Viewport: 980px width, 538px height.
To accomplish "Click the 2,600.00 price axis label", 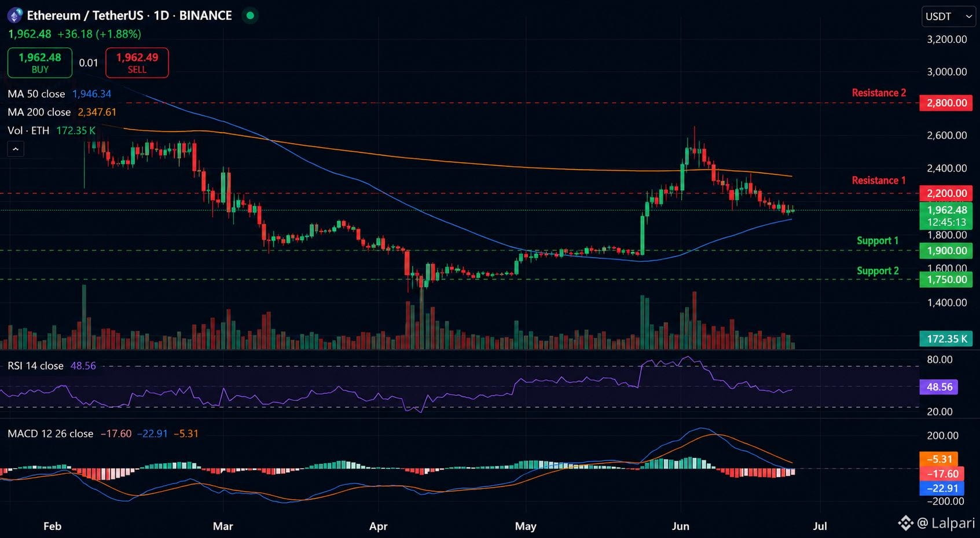I will (x=946, y=136).
